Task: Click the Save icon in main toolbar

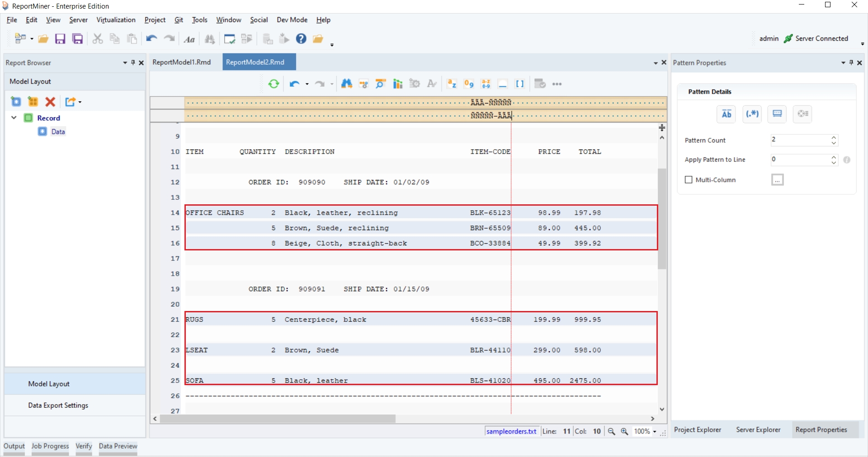Action: 60,39
